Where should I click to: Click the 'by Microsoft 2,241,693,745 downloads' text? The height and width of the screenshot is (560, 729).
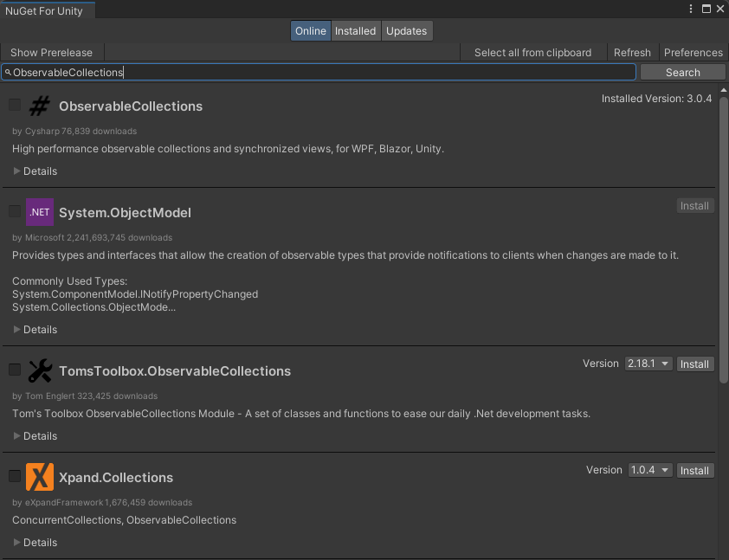point(92,237)
